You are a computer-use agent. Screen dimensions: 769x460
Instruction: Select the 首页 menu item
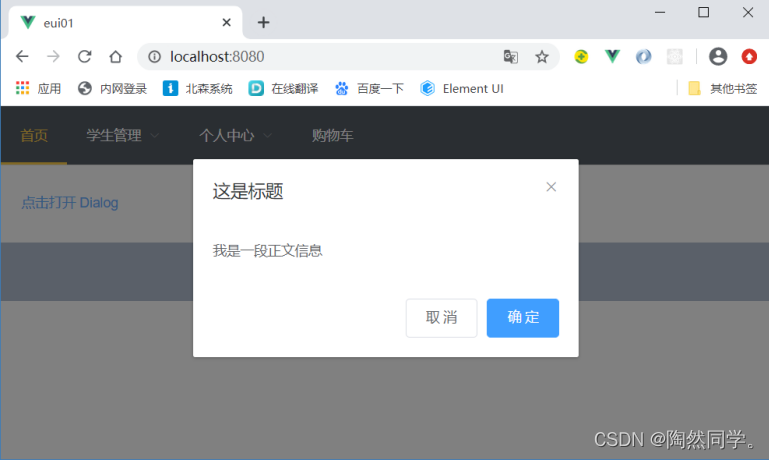pos(34,135)
